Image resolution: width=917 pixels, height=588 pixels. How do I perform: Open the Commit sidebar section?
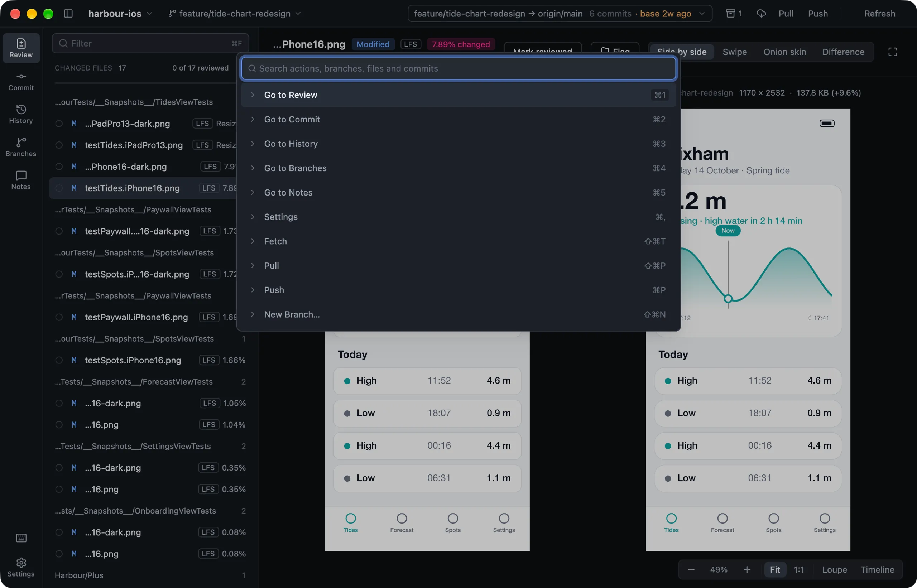21,82
